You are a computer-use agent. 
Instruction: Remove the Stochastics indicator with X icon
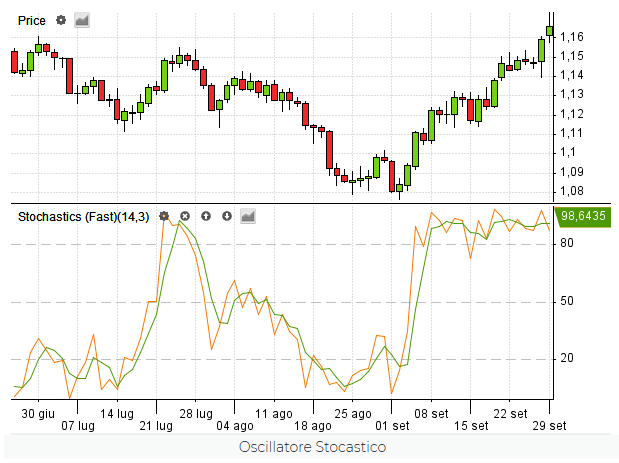(185, 216)
